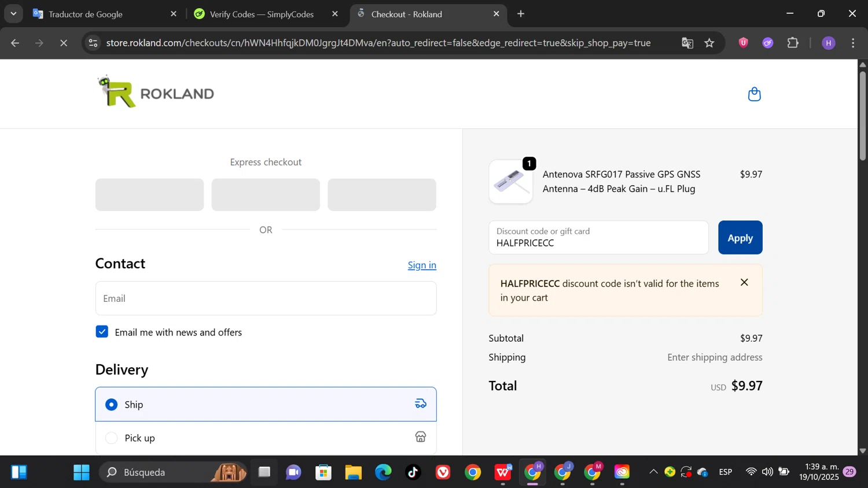This screenshot has height=488, width=868.
Task: Open Wi-Fi network settings in tray
Action: click(x=751, y=472)
